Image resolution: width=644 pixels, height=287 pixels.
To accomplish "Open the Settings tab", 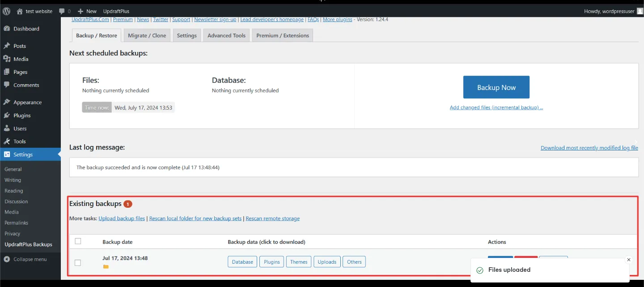I will [x=186, y=35].
